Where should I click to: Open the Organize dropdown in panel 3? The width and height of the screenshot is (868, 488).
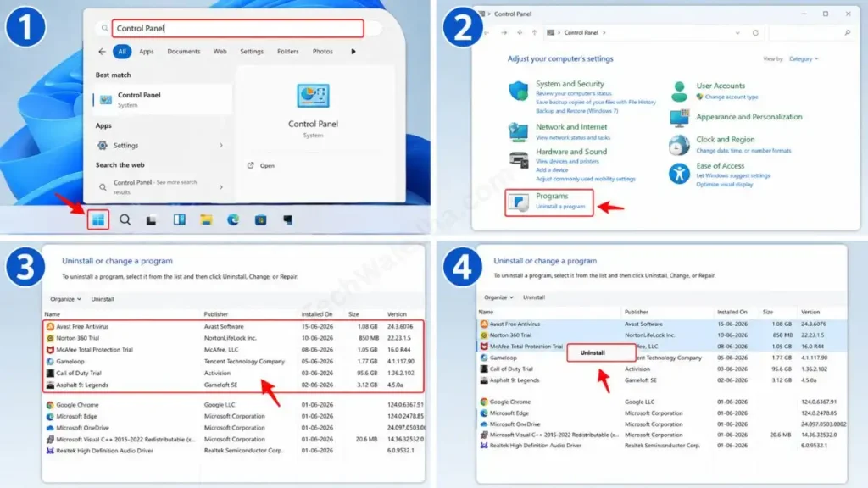[x=65, y=299]
